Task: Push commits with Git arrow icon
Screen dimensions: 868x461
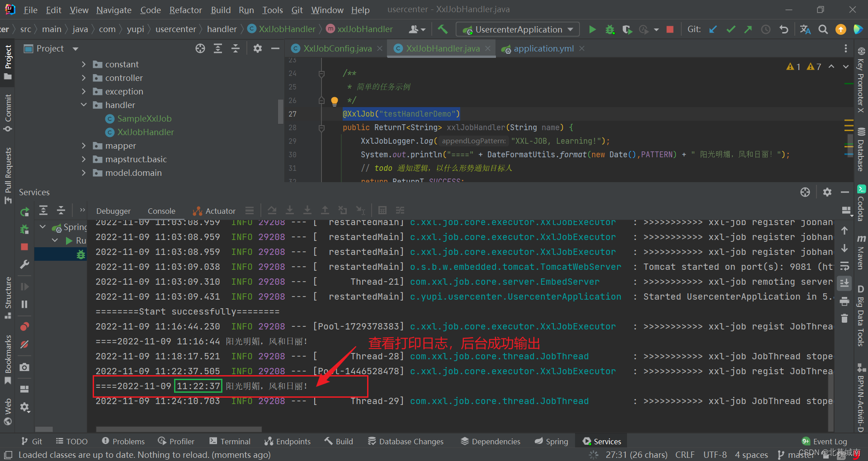Action: [x=748, y=29]
